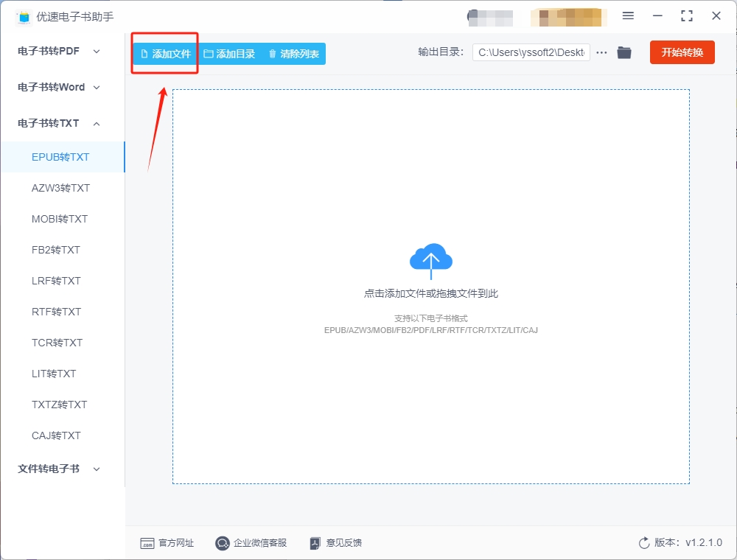The height and width of the screenshot is (560, 737).
Task: Click the app logo in title bar
Action: tap(24, 17)
